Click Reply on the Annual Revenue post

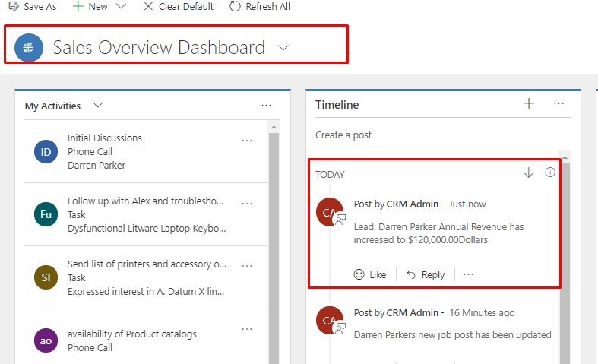click(x=426, y=274)
